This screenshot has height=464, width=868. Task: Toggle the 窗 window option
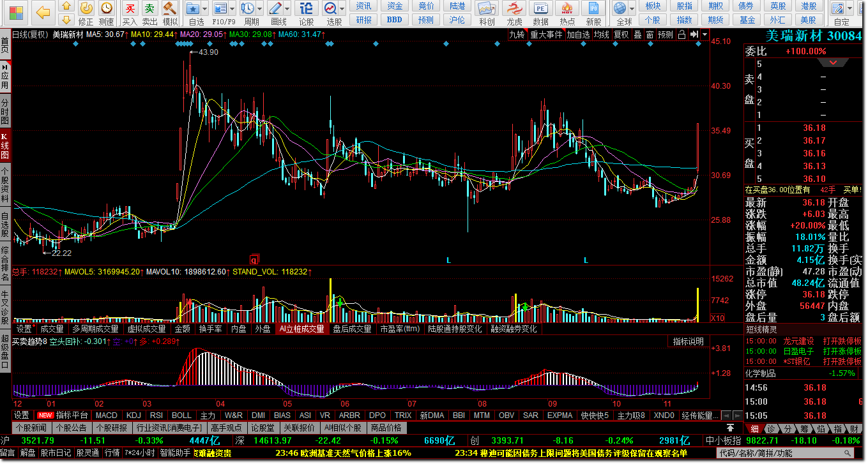click(x=650, y=34)
